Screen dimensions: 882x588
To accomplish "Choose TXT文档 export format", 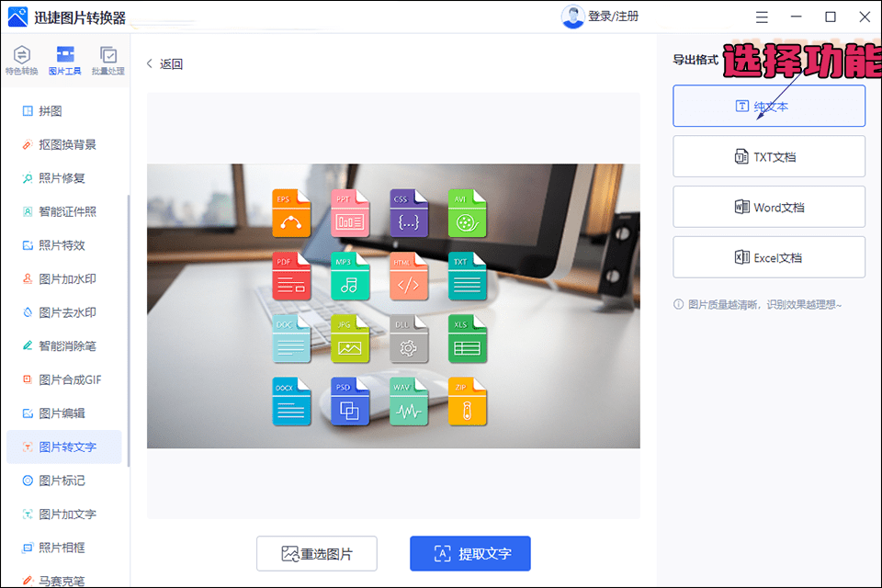I will (769, 156).
